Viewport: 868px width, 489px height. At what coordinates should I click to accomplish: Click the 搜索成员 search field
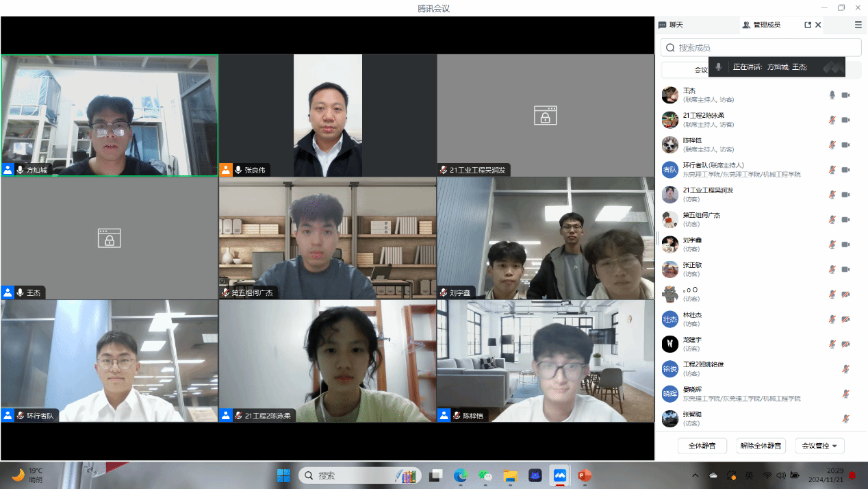[x=761, y=47]
